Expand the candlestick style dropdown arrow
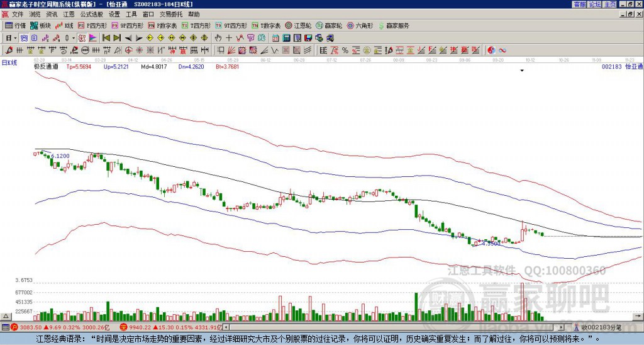The width and height of the screenshot is (644, 345). click(x=74, y=38)
